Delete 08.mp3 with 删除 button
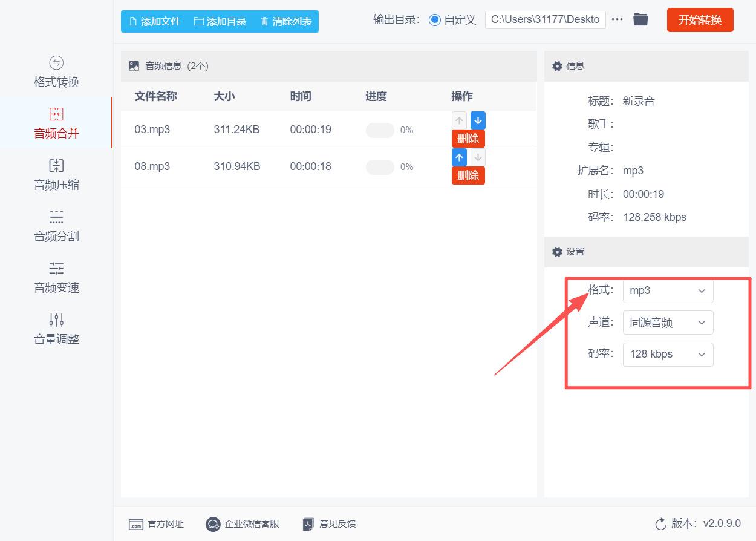 pyautogui.click(x=468, y=175)
